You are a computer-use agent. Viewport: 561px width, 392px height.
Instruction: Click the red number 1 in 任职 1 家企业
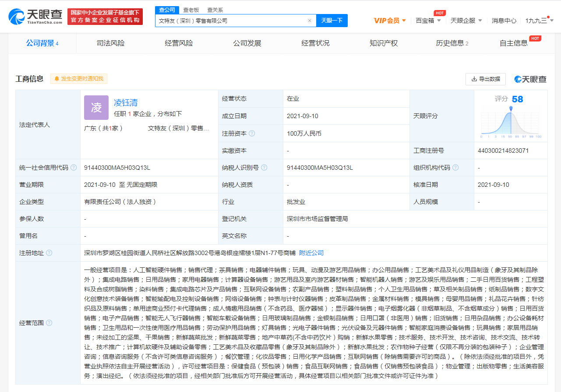pos(130,114)
